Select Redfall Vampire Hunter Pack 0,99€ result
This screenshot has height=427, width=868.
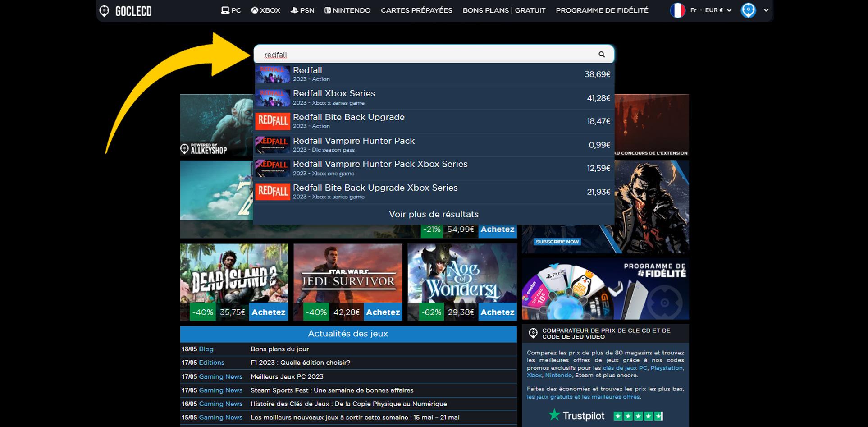click(434, 145)
